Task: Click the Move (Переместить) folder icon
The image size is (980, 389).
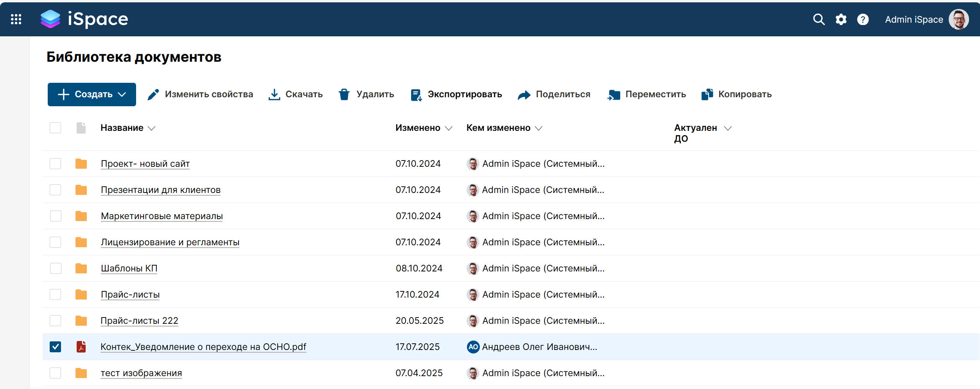Action: [x=614, y=95]
